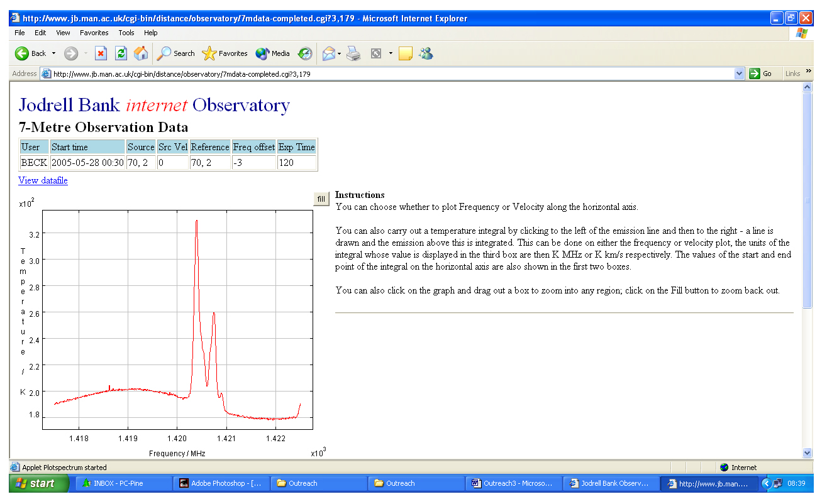827x504 pixels.
Task: Expand the Address bar URL dropdown
Action: click(x=739, y=74)
